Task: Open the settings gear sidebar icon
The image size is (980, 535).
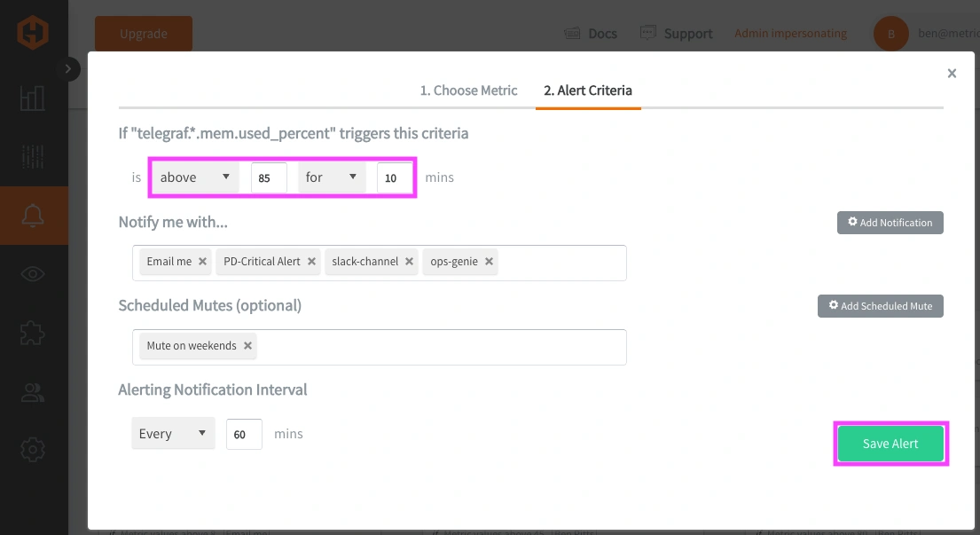Action: pyautogui.click(x=33, y=449)
